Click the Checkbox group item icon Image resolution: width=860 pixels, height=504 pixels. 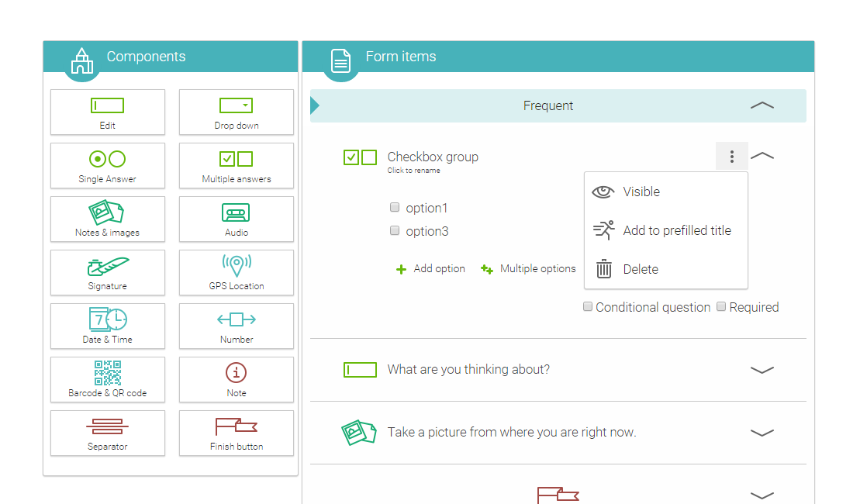360,157
